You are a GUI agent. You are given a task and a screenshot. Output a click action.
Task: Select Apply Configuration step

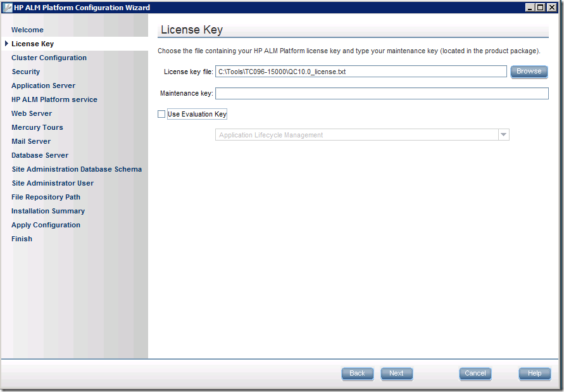pos(46,225)
